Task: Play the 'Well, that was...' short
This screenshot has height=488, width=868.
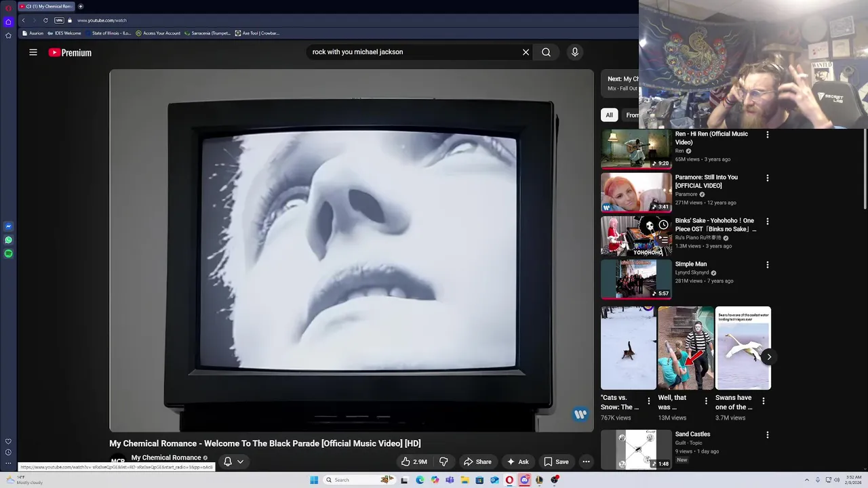Action: point(686,348)
